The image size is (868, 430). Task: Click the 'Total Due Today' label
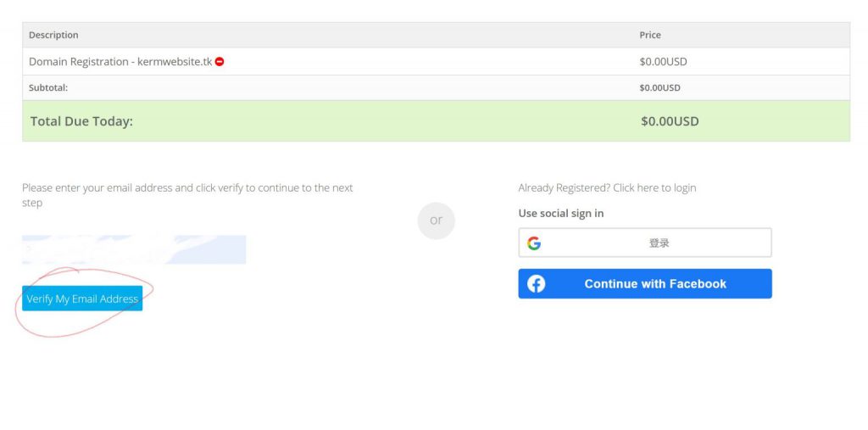[81, 121]
